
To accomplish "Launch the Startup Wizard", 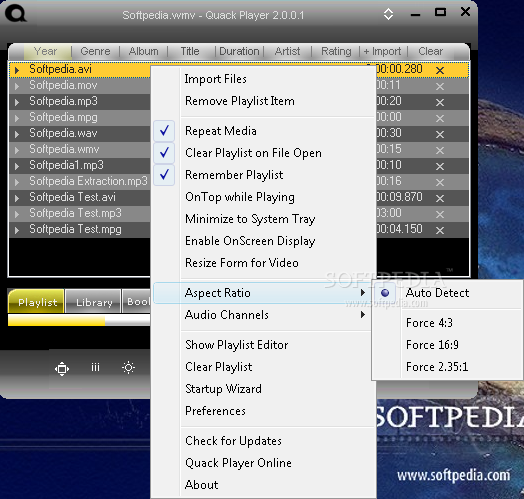I will click(264, 389).
